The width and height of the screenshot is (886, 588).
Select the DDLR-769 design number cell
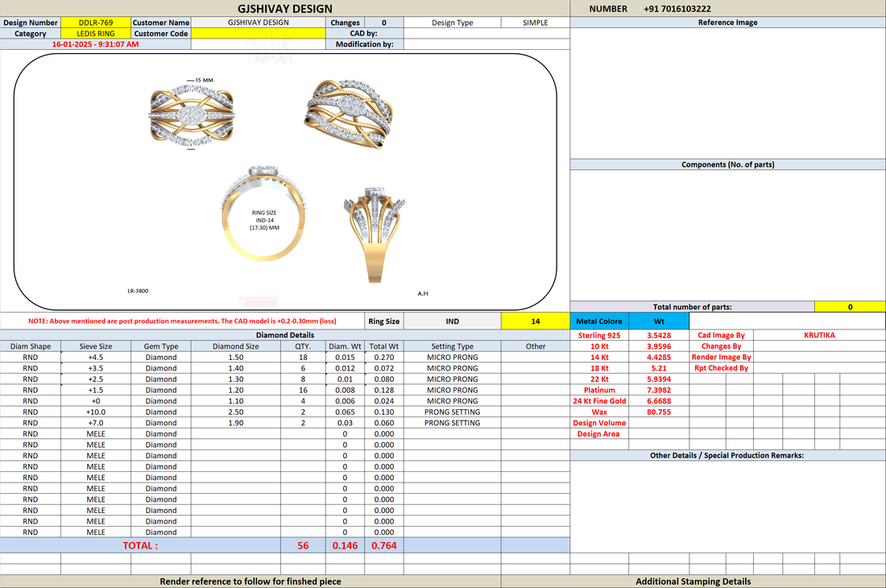pyautogui.click(x=96, y=23)
